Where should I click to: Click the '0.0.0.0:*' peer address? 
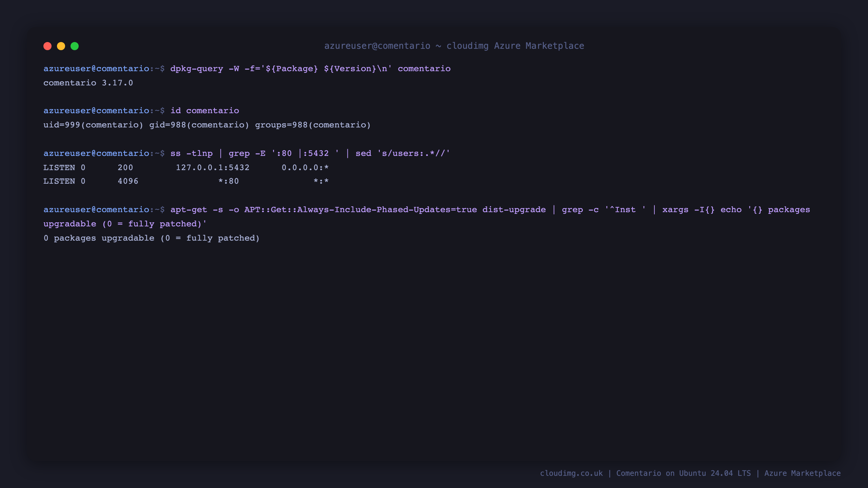[x=305, y=168]
